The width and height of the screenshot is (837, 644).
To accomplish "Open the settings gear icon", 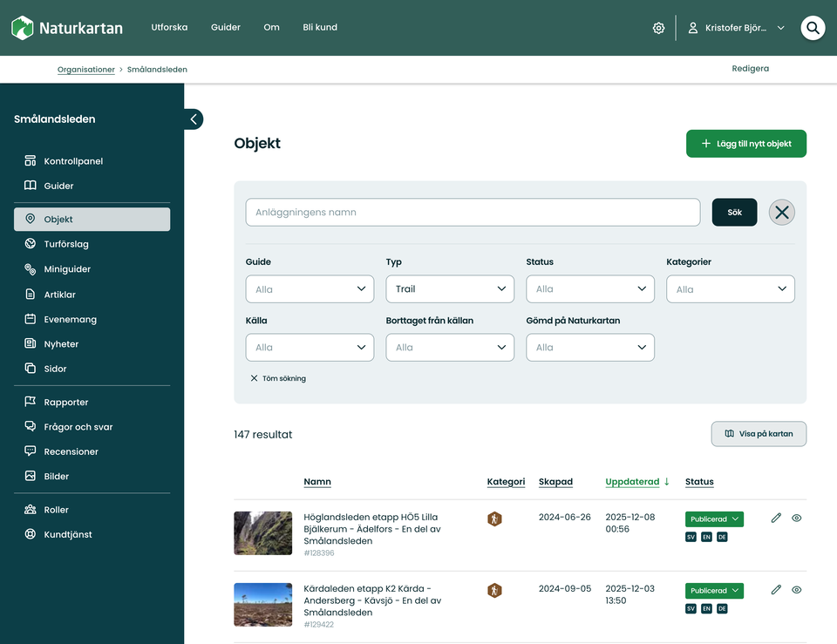I will coord(658,28).
